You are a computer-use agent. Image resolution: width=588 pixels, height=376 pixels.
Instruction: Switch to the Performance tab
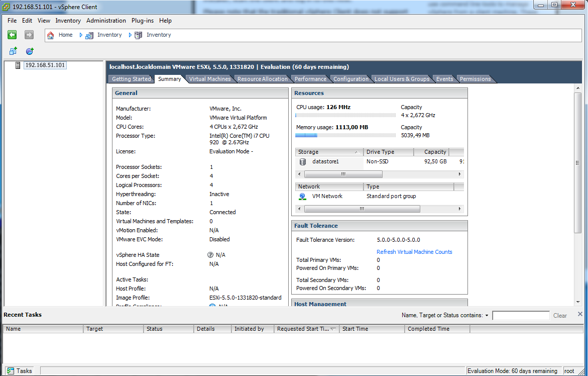[x=310, y=79]
